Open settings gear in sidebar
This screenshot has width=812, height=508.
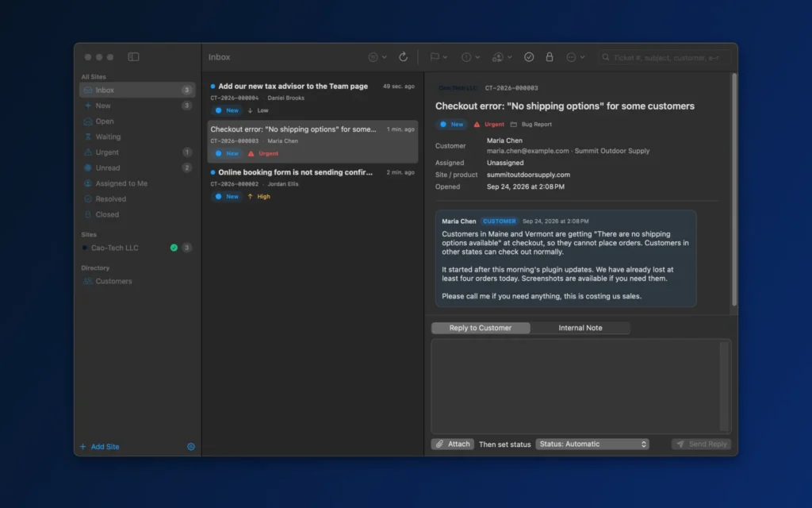[x=191, y=447]
